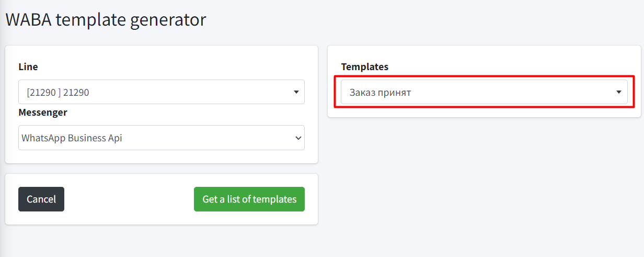Click the Line field label
The image size is (644, 257).
(x=28, y=67)
